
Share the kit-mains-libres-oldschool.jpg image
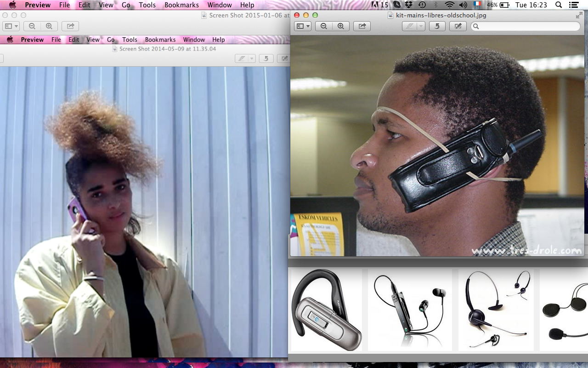pyautogui.click(x=362, y=26)
